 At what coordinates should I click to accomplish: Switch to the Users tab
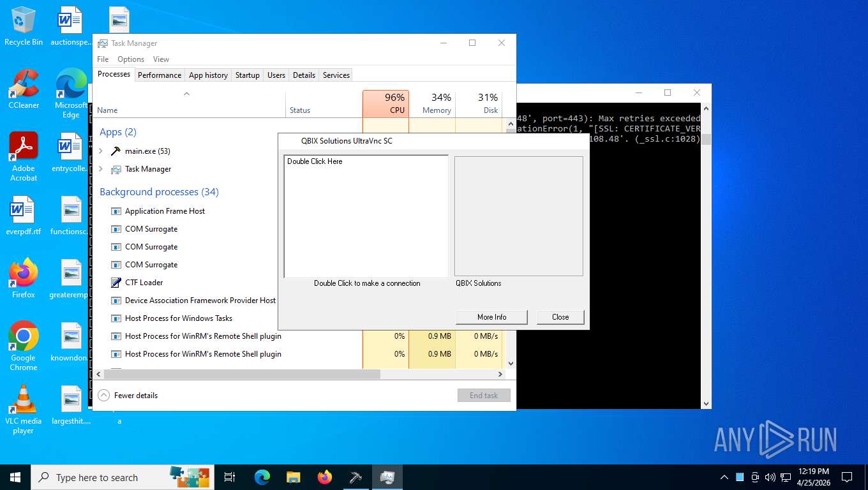(276, 75)
